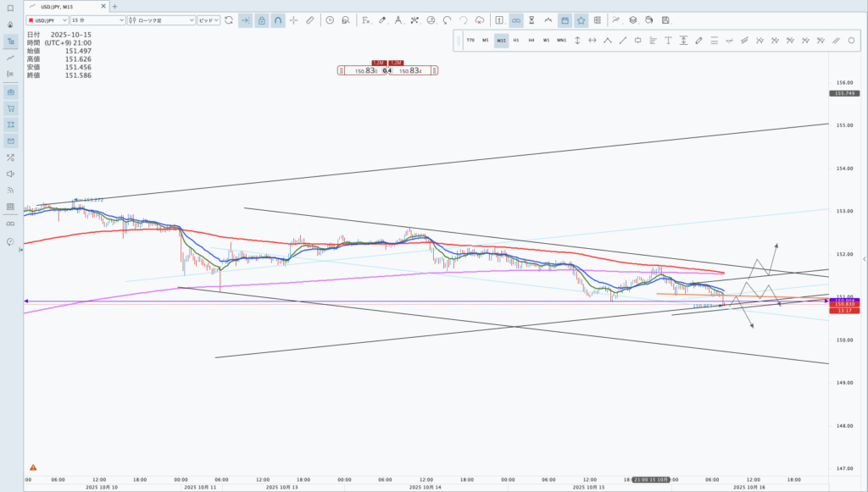Select the Text annotation tool
Image resolution: width=868 pixels, height=492 pixels.
coord(668,40)
